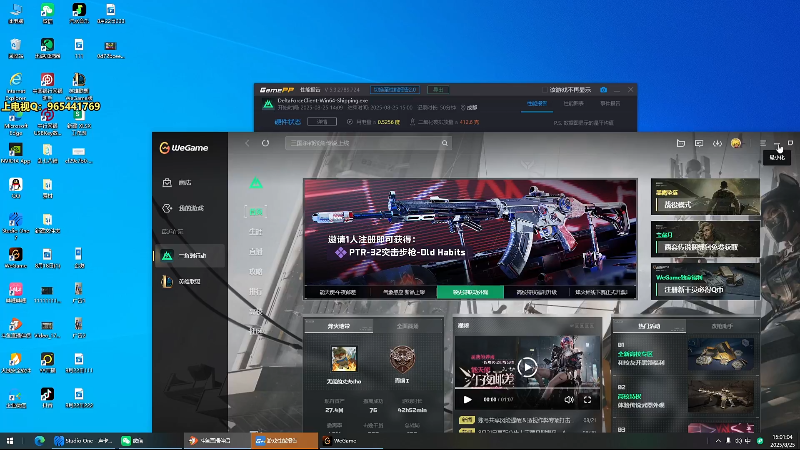The height and width of the screenshot is (450, 800).
Task: Switch to 全面战场 stats tab
Action: click(408, 326)
